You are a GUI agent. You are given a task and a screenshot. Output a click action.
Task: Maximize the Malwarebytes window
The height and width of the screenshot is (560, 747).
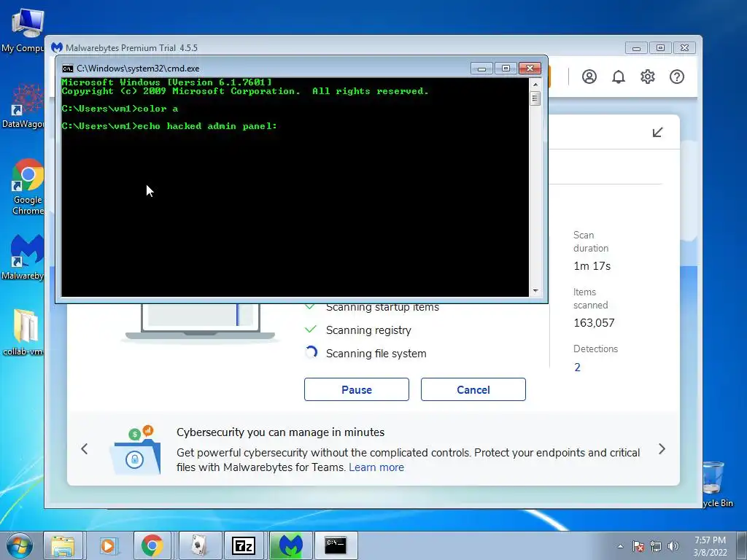[660, 48]
